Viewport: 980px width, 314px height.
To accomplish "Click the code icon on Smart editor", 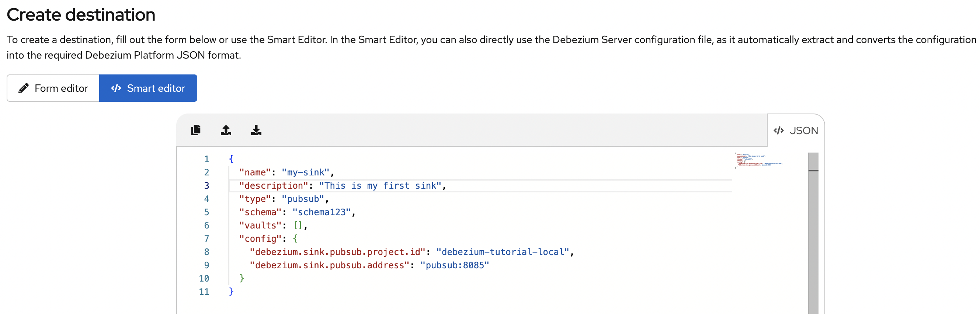I will (116, 88).
